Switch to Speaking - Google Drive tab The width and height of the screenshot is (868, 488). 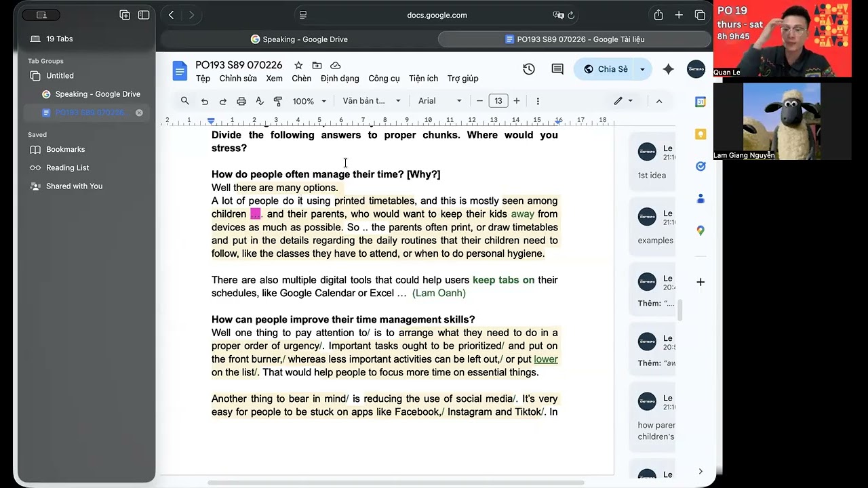tap(299, 39)
